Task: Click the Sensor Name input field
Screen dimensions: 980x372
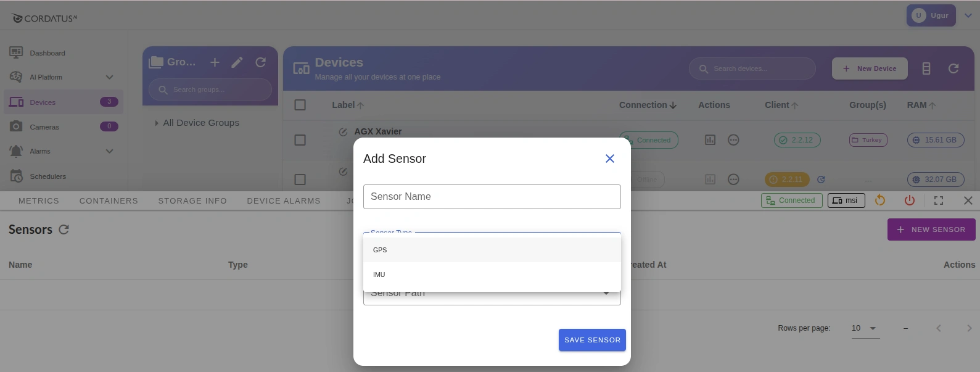Action: coord(492,197)
